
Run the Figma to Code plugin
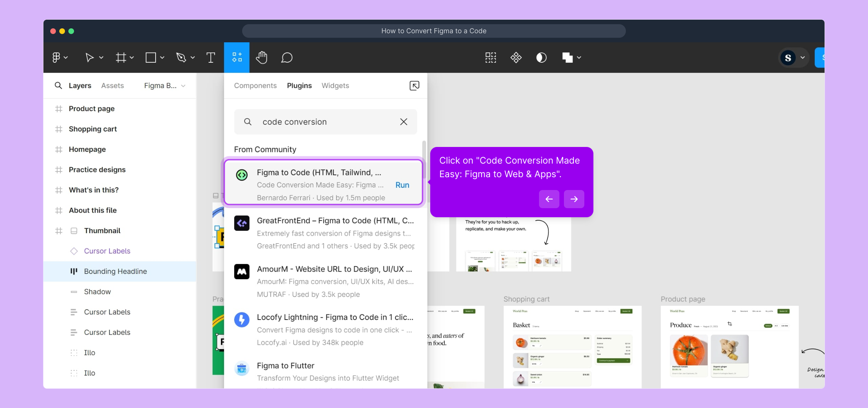click(402, 185)
